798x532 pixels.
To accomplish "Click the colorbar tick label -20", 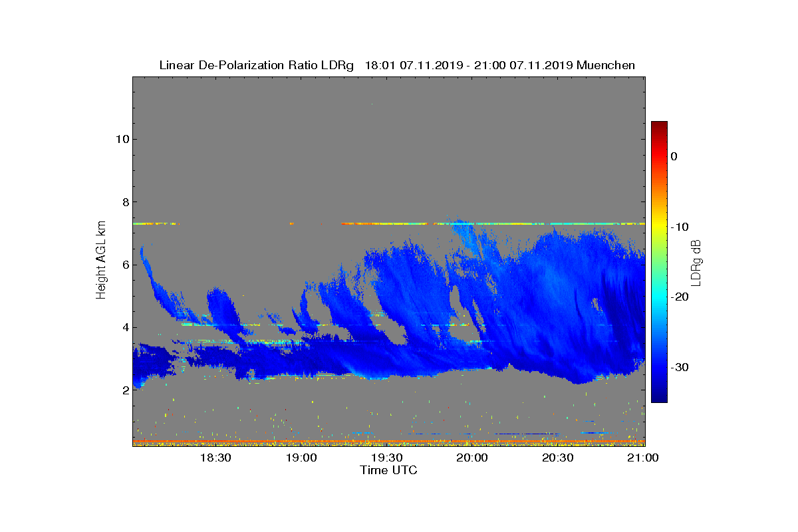I will (x=679, y=297).
